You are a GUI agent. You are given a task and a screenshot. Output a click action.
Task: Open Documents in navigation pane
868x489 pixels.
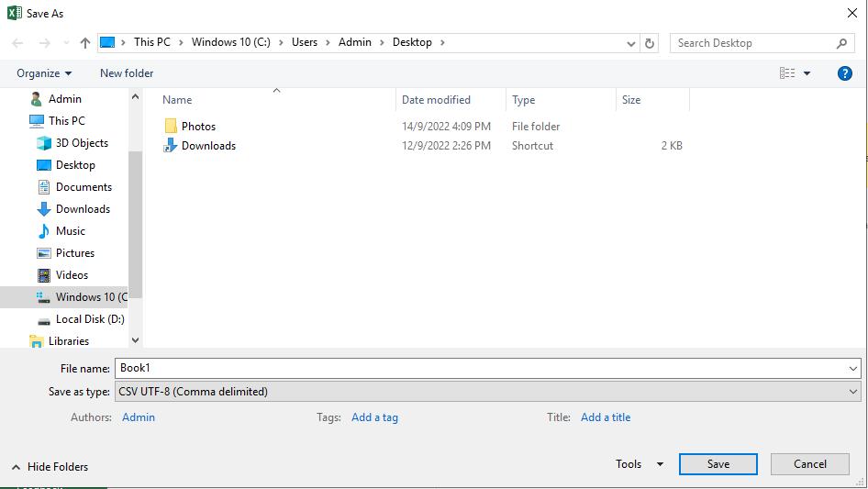83,187
